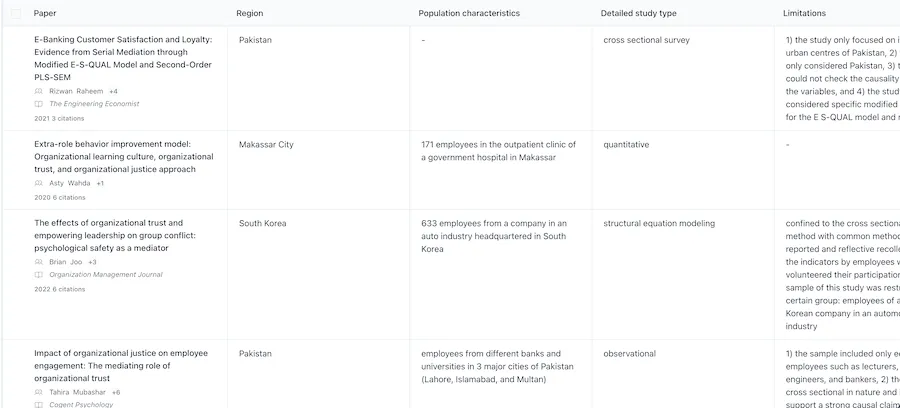This screenshot has width=900, height=408.
Task: Click authors icon next to Tahira Mubashar
Action: click(x=38, y=393)
